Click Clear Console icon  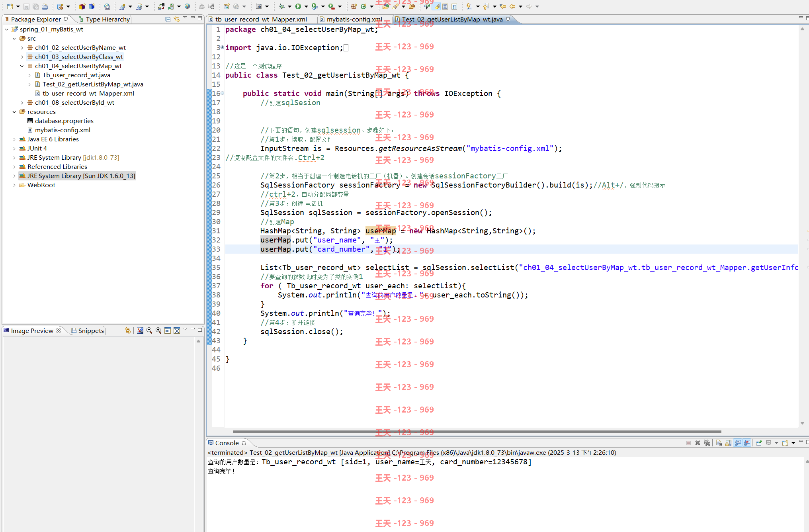(719, 443)
